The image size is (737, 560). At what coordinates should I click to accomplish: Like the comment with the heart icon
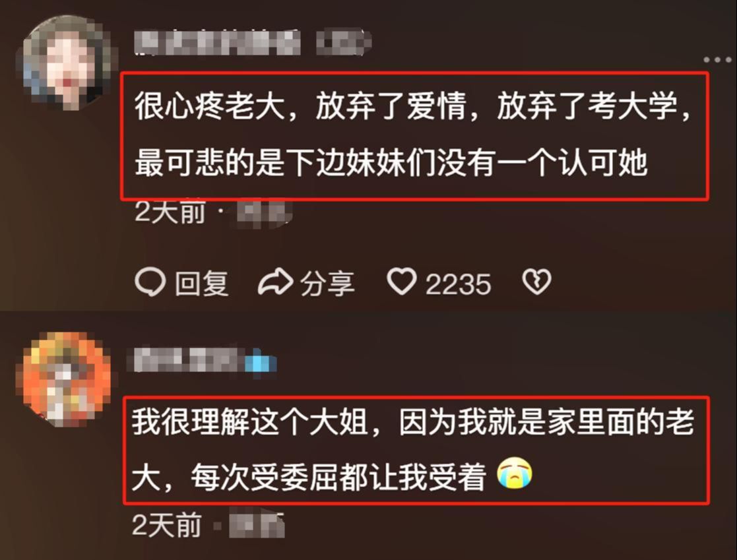pyautogui.click(x=401, y=282)
